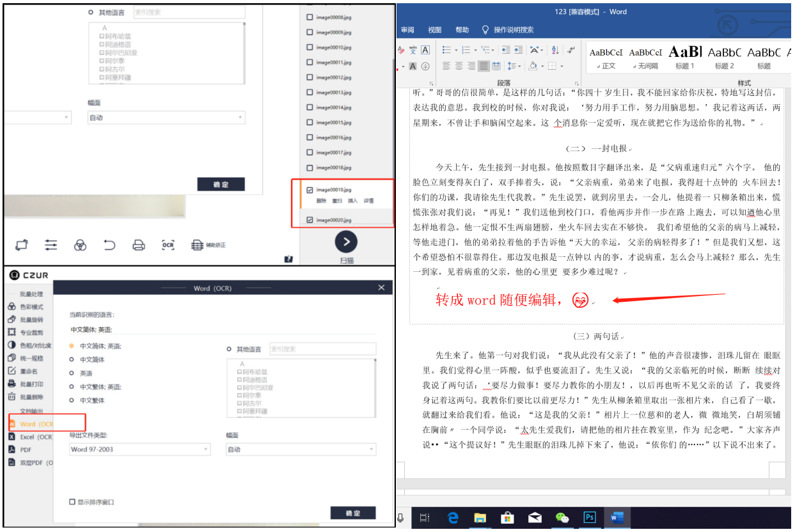Open the shading color dropdown arrow
The width and height of the screenshot is (795, 532).
pyautogui.click(x=542, y=66)
